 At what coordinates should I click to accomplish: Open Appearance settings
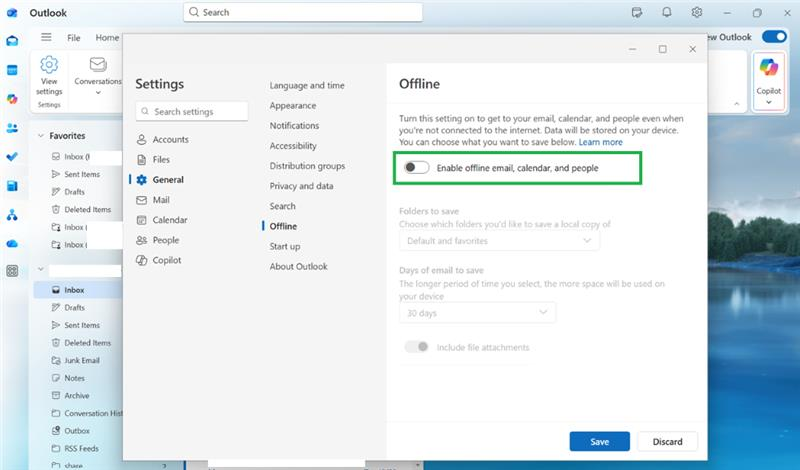293,106
